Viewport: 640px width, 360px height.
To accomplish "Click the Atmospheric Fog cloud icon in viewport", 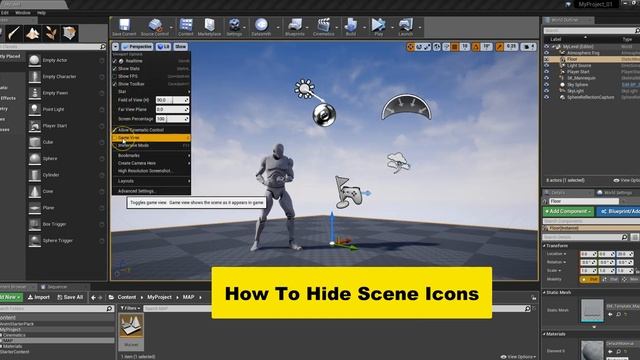I will click(x=398, y=162).
